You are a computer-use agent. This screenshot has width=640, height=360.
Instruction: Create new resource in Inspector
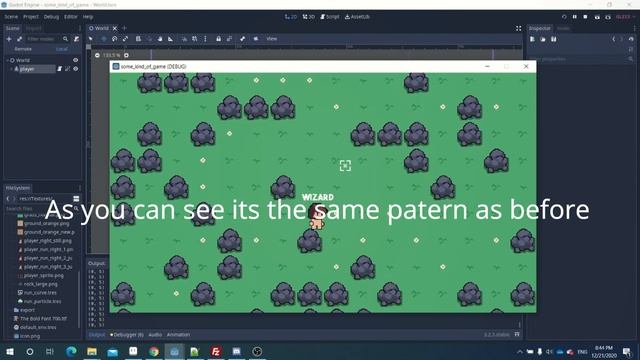pos(532,39)
